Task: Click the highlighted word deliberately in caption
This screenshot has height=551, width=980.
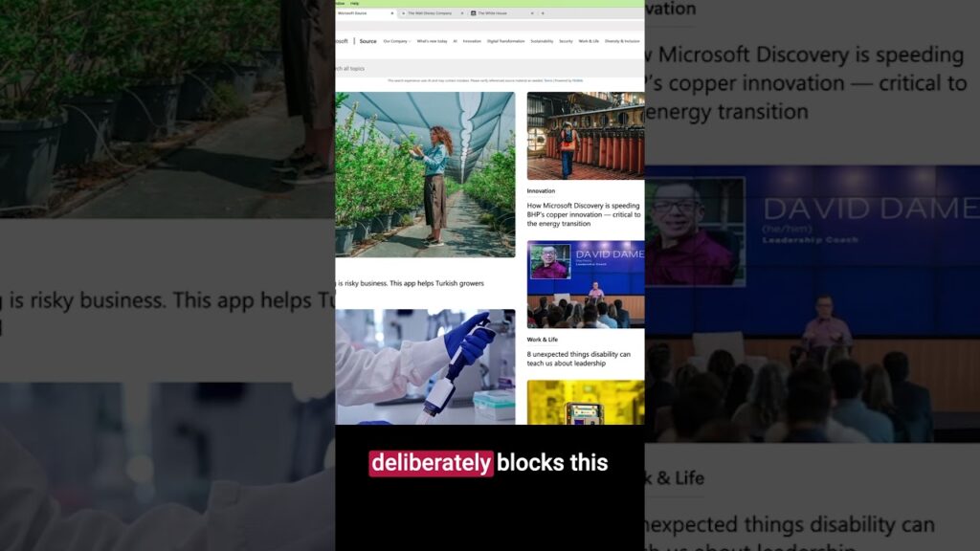Action: tap(431, 463)
